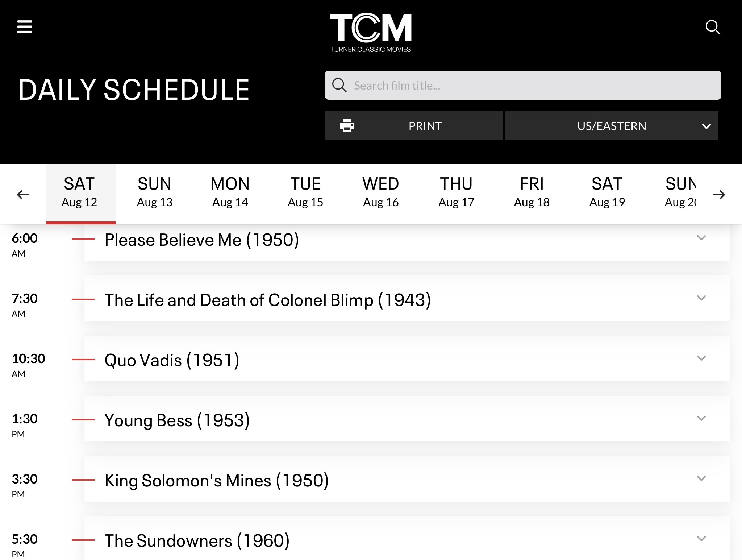
Task: Click the TCM Turner Classic Movies logo
Action: [371, 33]
